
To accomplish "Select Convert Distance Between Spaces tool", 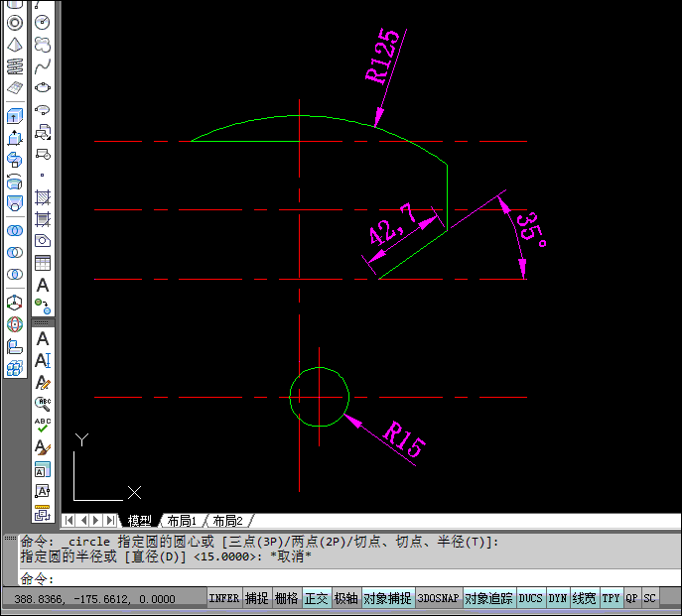I will click(43, 513).
